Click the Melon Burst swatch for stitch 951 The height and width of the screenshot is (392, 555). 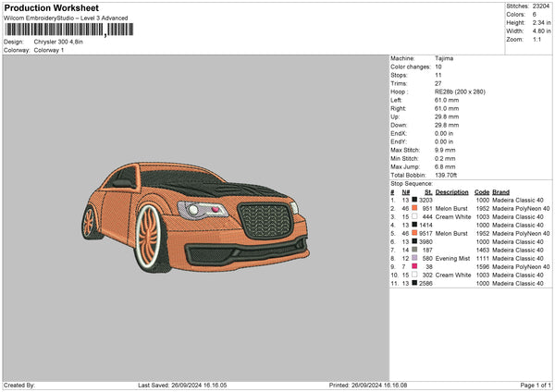(x=414, y=209)
